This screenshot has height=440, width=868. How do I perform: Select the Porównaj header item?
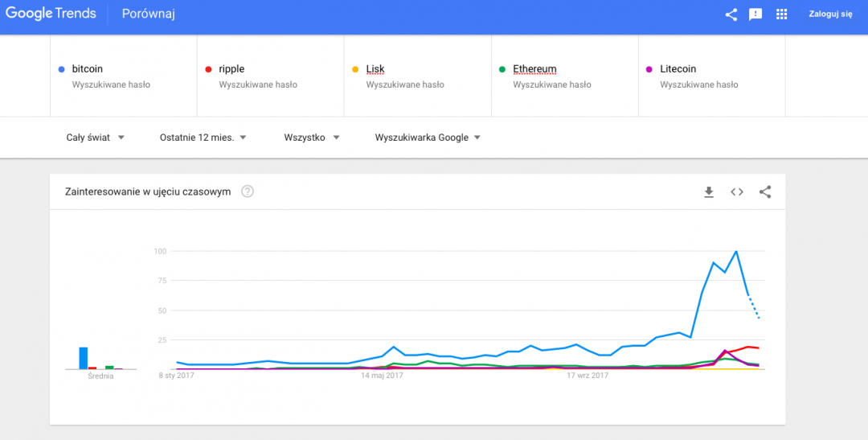148,14
